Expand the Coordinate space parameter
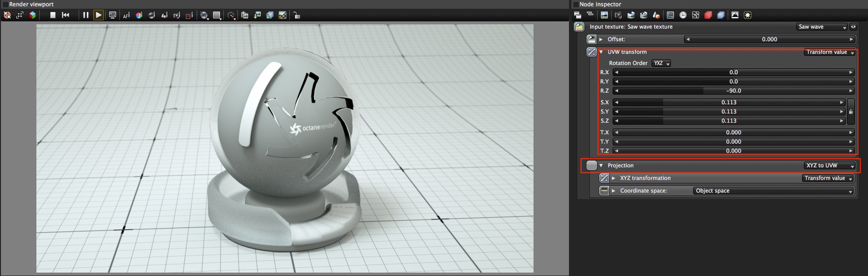The width and height of the screenshot is (868, 276). [614, 191]
